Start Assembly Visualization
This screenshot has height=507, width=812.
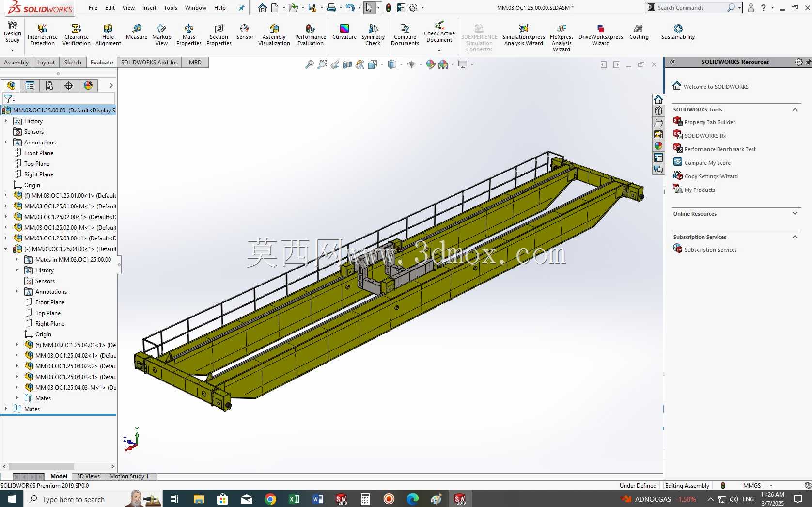274,35
